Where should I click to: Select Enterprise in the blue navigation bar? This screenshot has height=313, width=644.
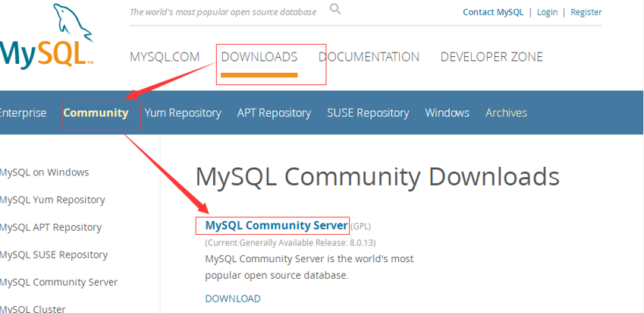tap(23, 112)
